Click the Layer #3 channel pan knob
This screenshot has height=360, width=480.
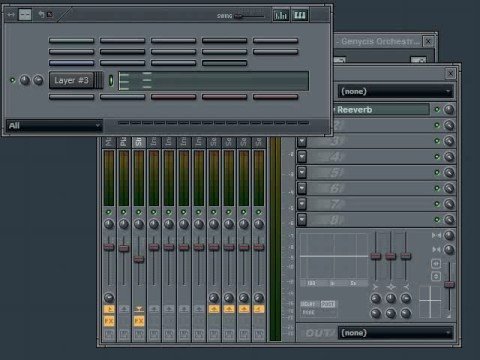[x=25, y=80]
